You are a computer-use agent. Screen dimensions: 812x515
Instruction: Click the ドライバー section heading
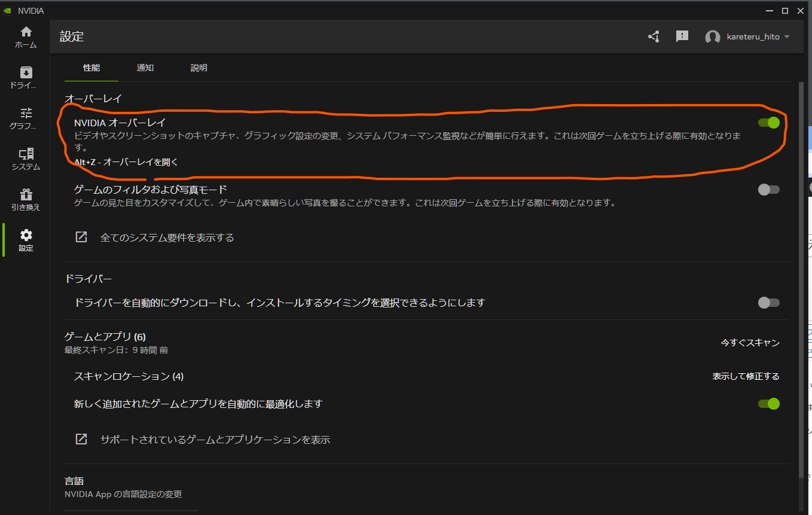pos(88,279)
